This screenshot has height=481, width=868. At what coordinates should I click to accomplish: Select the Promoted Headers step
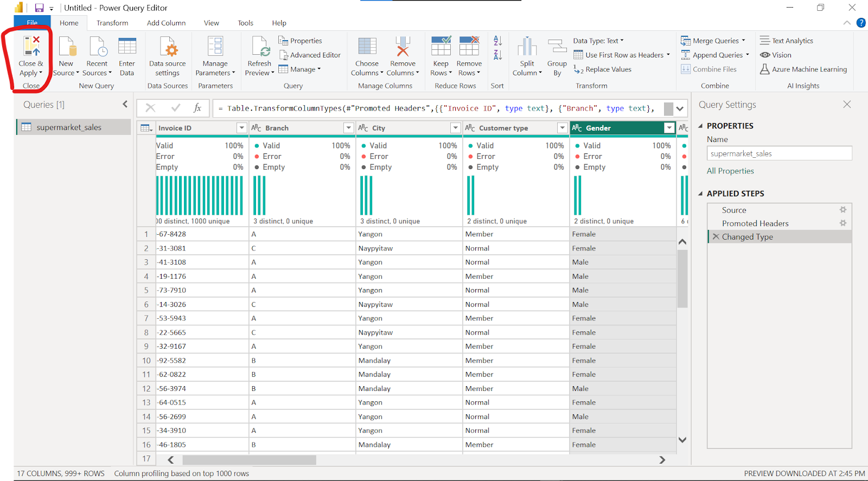pos(780,223)
